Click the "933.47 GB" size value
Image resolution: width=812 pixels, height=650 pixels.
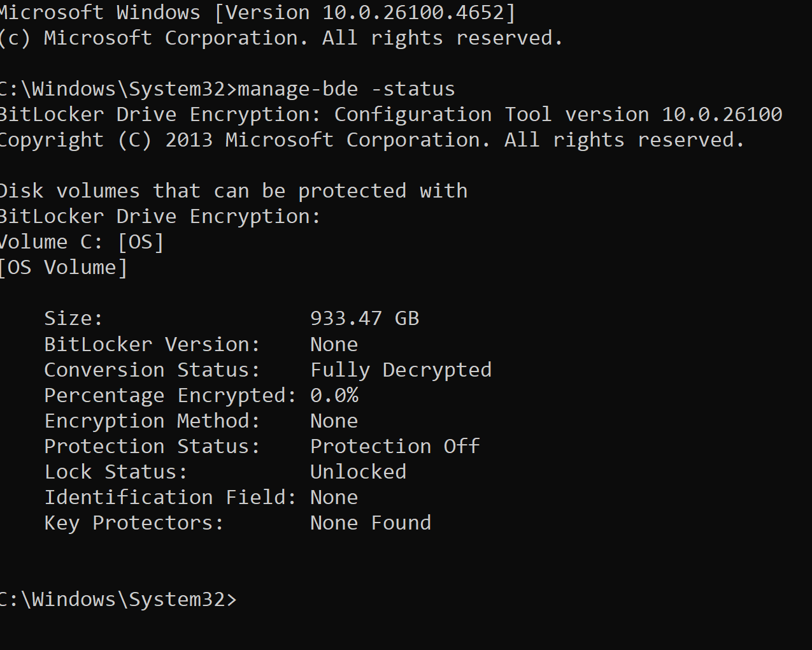364,318
